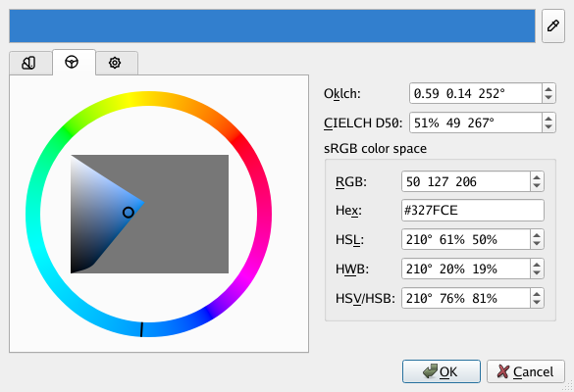Decrease RGB value using down arrow
This screenshot has width=574, height=392.
(x=537, y=186)
